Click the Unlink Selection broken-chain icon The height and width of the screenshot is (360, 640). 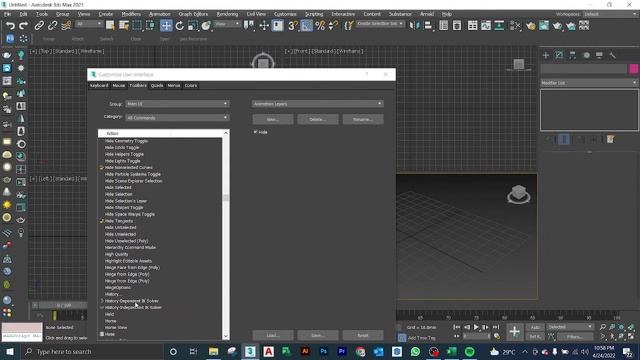pyautogui.click(x=53, y=26)
